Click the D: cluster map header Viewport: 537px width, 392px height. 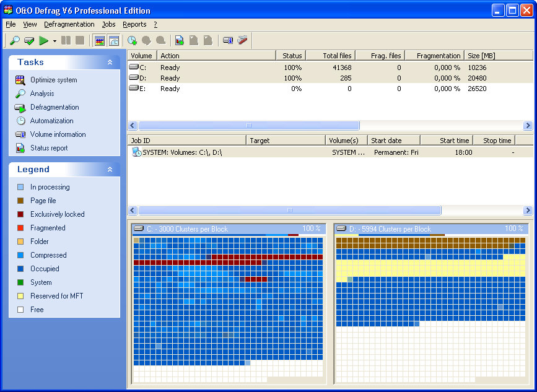click(431, 229)
